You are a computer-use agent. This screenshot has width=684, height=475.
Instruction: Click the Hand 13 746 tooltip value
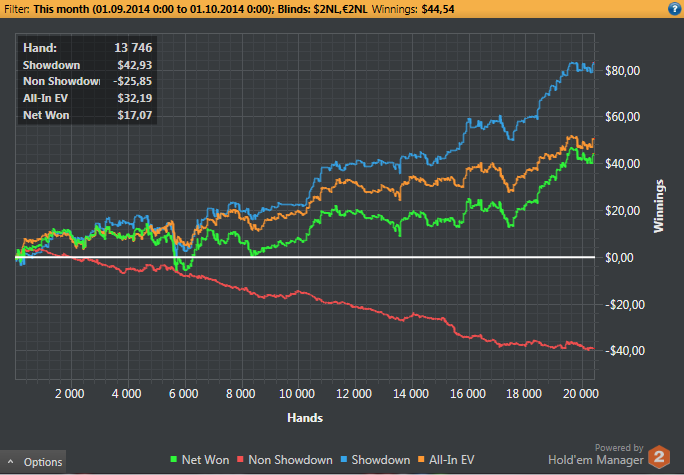coord(133,48)
